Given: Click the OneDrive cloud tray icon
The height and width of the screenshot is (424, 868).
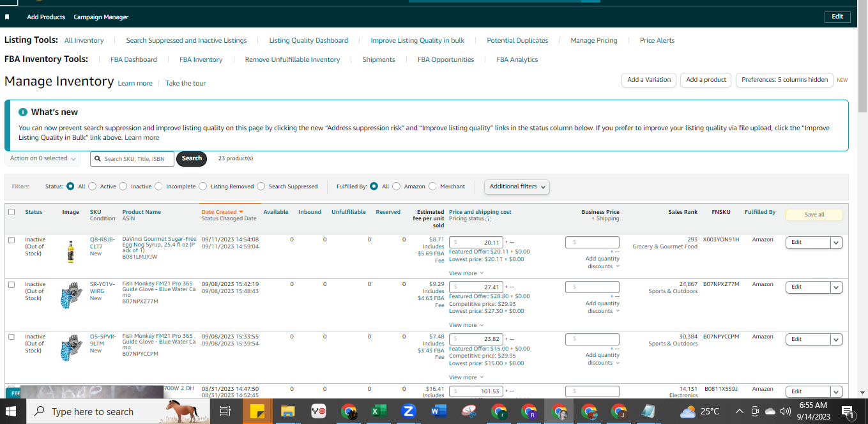Looking at the screenshot, I should pos(770,411).
